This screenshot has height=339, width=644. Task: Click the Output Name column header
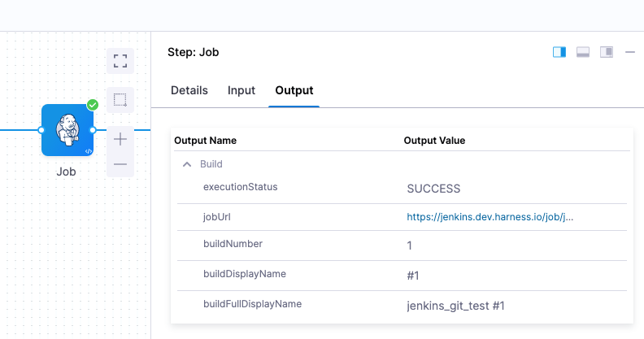tap(206, 141)
